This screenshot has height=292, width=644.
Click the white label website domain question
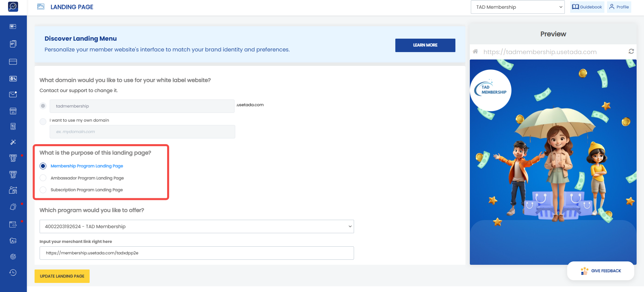coord(125,80)
